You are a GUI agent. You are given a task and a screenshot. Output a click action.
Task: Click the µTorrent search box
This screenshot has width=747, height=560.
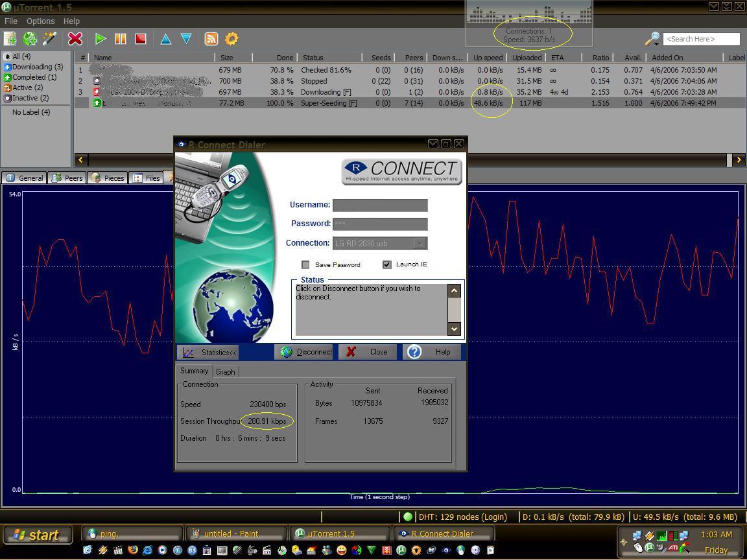(x=701, y=39)
